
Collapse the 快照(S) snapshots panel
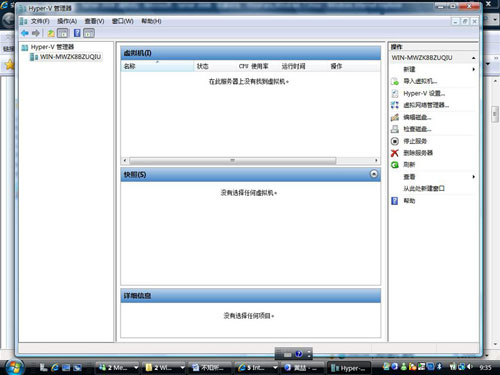point(374,174)
